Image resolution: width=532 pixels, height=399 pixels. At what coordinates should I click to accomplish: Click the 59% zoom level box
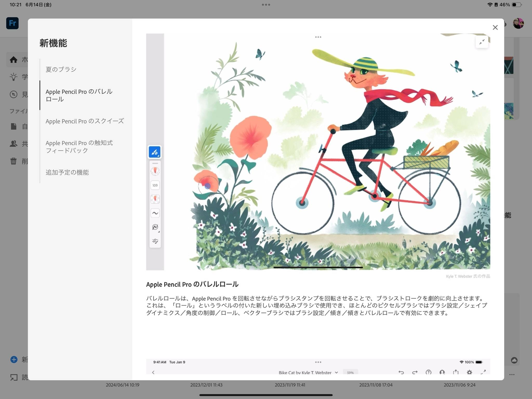pos(350,372)
